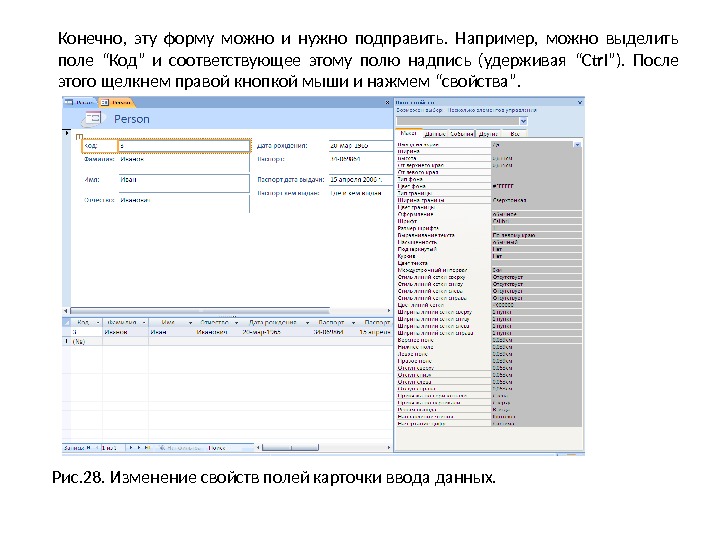Click the Ширина границы value Сверхтонкая
The width and height of the screenshot is (720, 540).
click(536, 200)
